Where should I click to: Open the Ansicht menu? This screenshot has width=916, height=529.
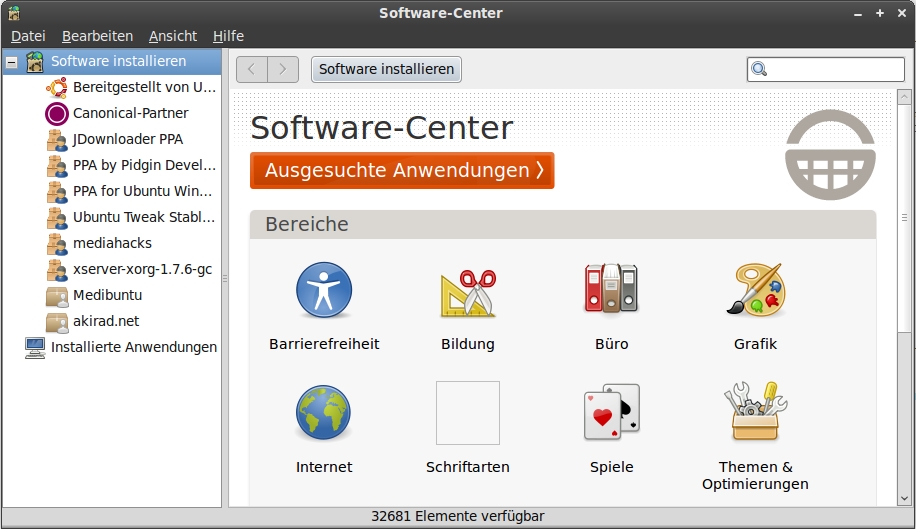click(x=173, y=36)
